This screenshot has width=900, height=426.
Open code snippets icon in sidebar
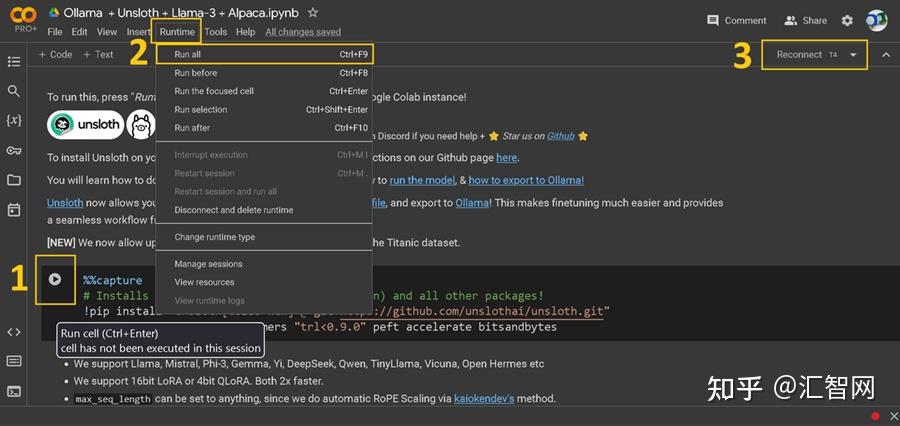[x=14, y=332]
